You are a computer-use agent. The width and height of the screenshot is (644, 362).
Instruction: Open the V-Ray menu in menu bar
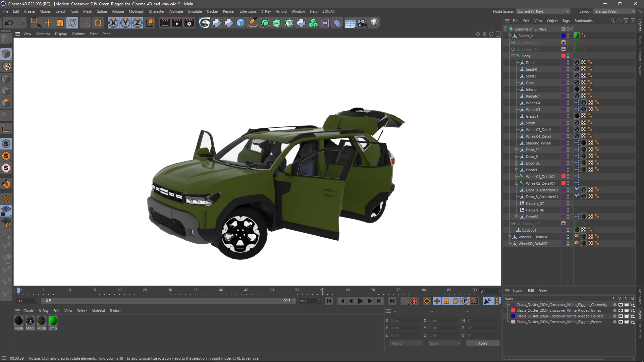coord(265,11)
